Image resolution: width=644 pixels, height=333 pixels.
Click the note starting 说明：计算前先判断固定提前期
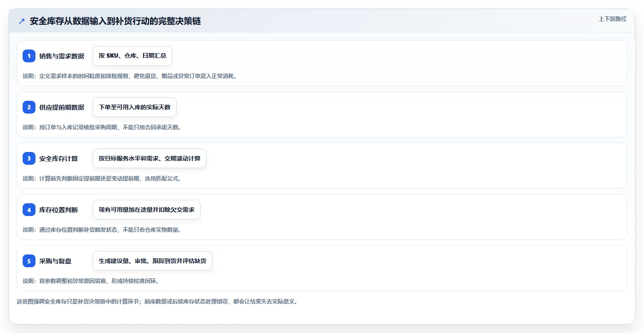tap(102, 178)
